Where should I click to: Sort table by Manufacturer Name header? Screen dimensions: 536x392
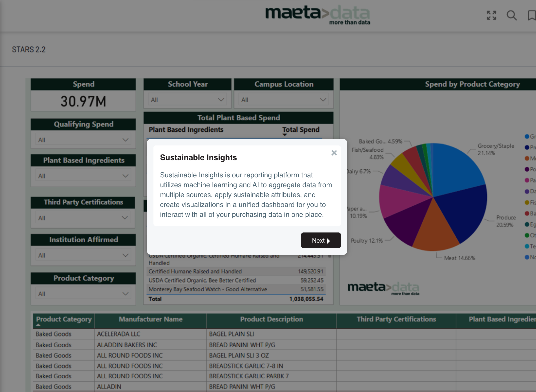point(151,319)
